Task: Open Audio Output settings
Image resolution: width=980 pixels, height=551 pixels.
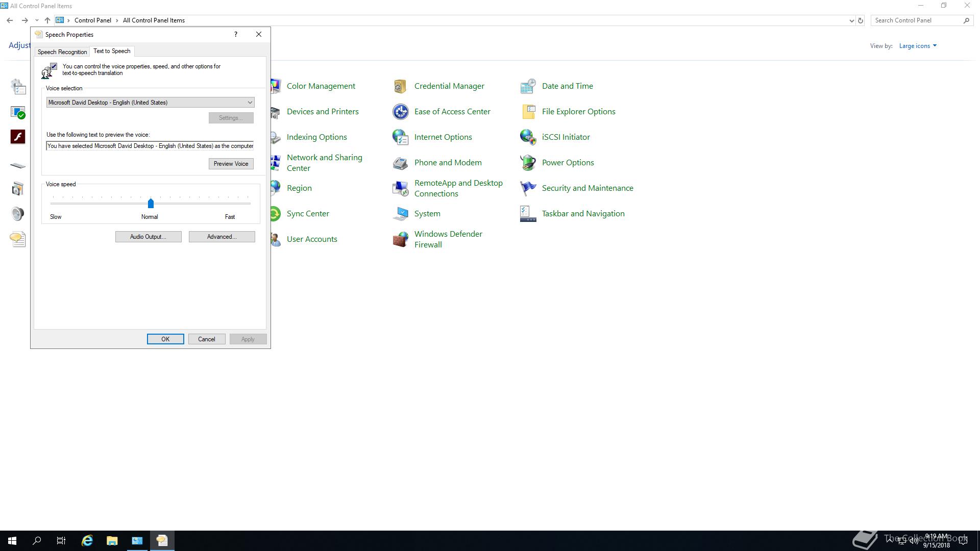Action: [x=148, y=237]
